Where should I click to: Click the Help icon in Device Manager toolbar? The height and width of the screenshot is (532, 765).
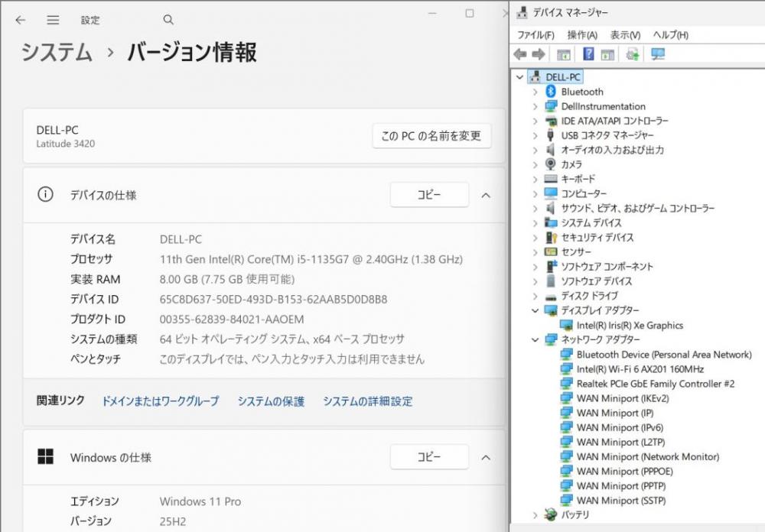588,54
